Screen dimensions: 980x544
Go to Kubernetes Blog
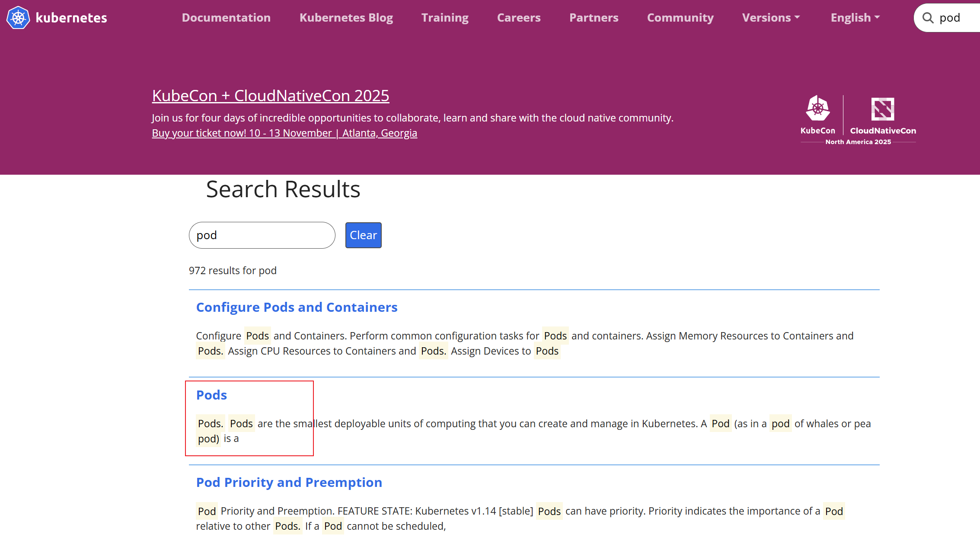pyautogui.click(x=346, y=18)
